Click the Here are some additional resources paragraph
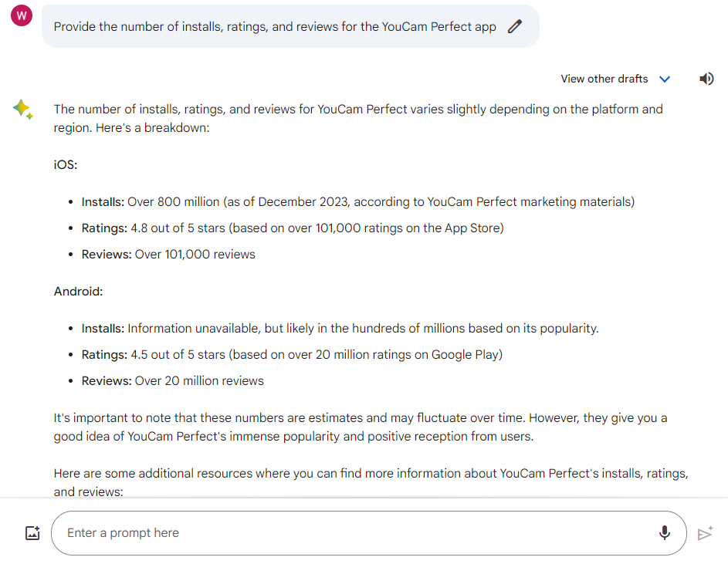This screenshot has height=564, width=728. click(371, 482)
